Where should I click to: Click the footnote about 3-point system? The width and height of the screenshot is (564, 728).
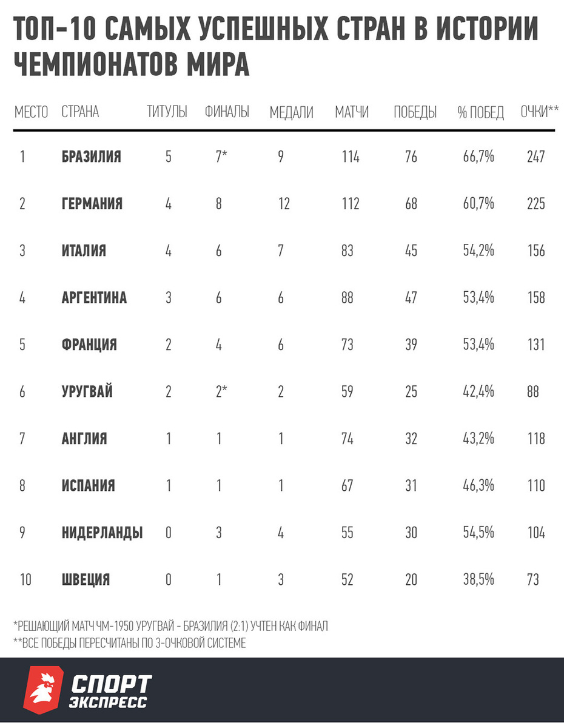pos(130,643)
